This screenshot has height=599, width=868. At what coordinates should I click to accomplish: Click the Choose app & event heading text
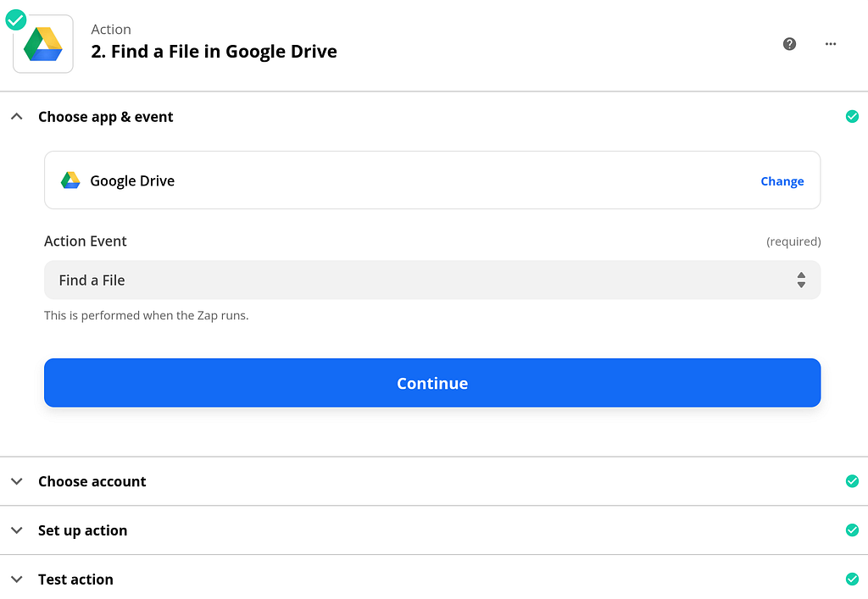tap(106, 117)
